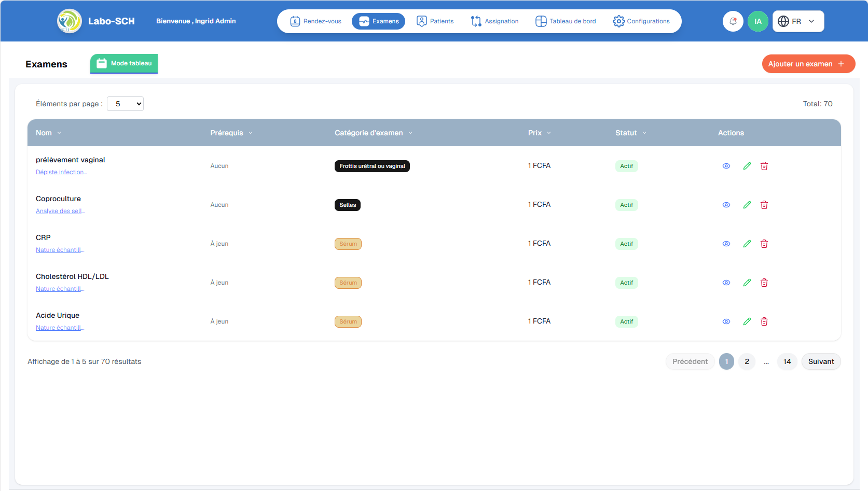Open the IA user avatar
The height and width of the screenshot is (491, 868).
757,21
